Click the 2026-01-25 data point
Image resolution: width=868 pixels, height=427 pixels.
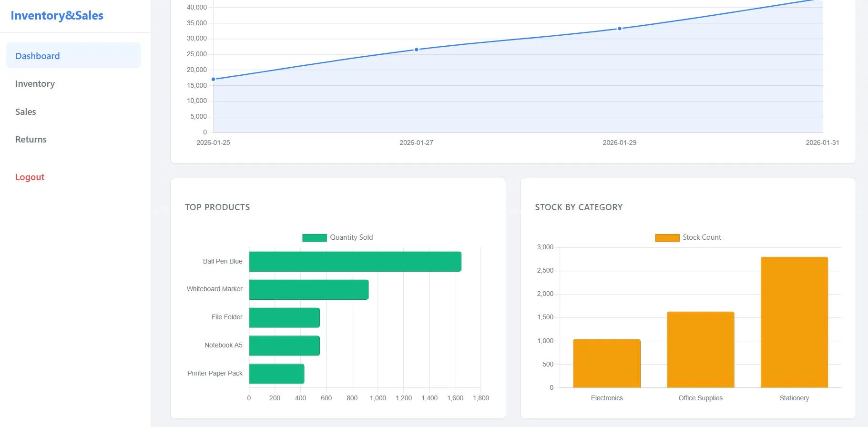point(214,79)
